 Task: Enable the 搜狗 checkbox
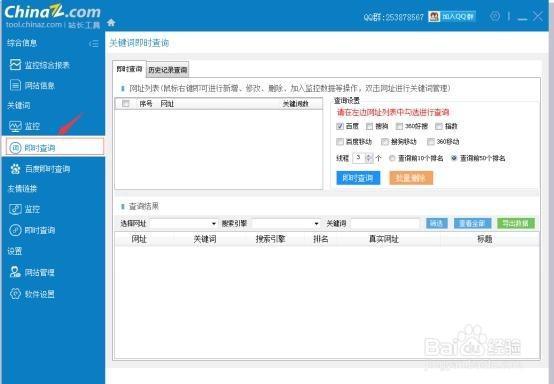[370, 126]
